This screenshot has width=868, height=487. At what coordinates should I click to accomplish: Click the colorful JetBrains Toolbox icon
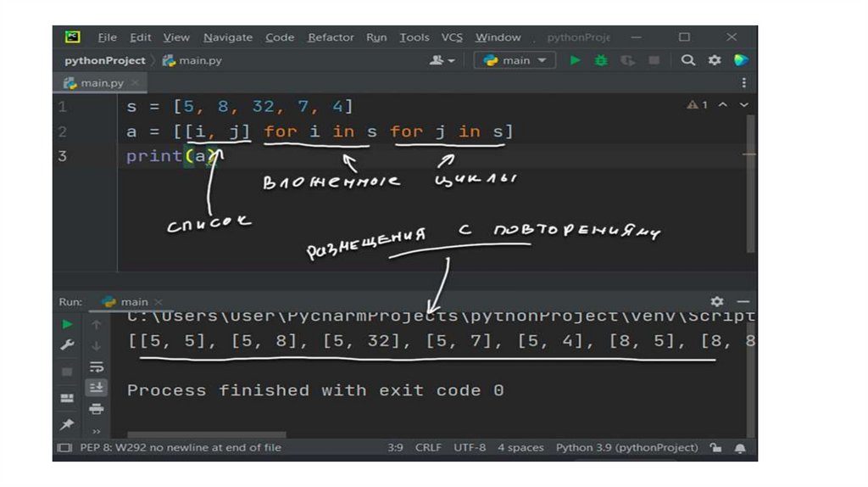point(741,60)
